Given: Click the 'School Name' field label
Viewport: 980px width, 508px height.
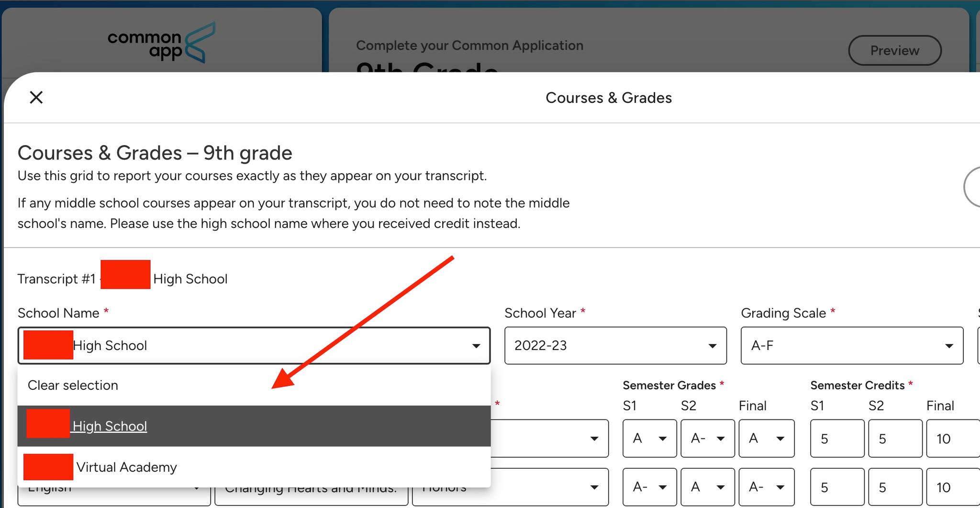Looking at the screenshot, I should tap(58, 313).
